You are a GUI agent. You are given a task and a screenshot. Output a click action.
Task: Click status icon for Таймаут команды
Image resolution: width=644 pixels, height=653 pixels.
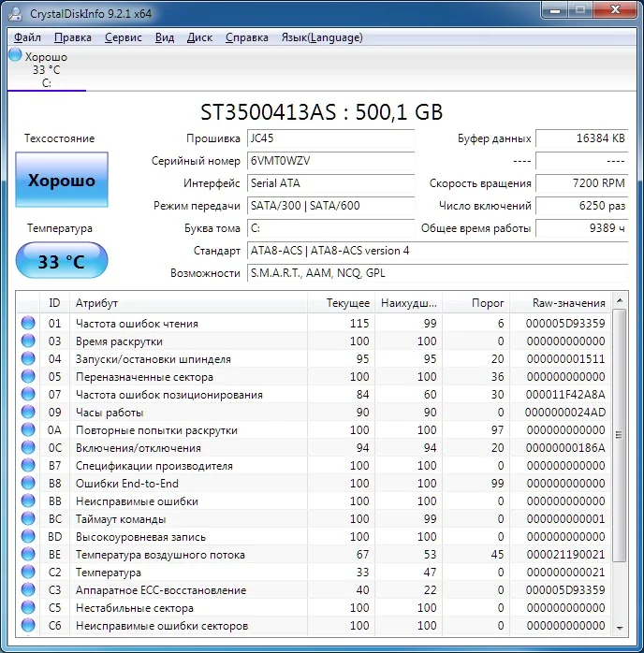pyautogui.click(x=28, y=518)
